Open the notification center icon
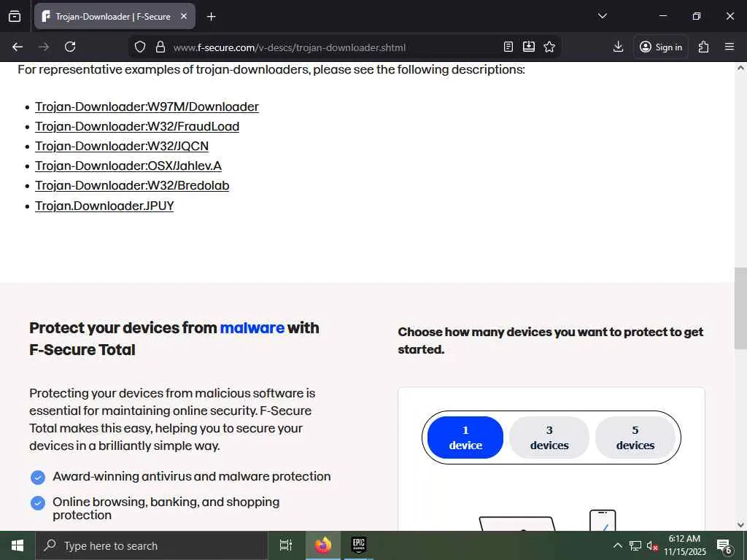 tap(724, 546)
